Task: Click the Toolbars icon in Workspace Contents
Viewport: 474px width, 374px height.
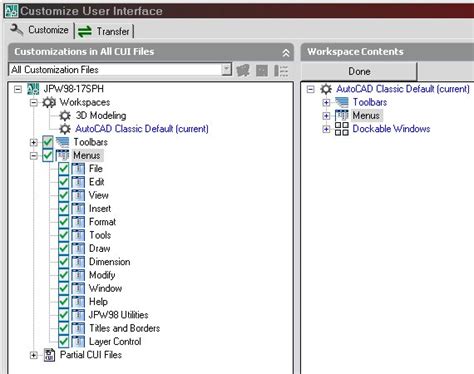Action: 342,102
